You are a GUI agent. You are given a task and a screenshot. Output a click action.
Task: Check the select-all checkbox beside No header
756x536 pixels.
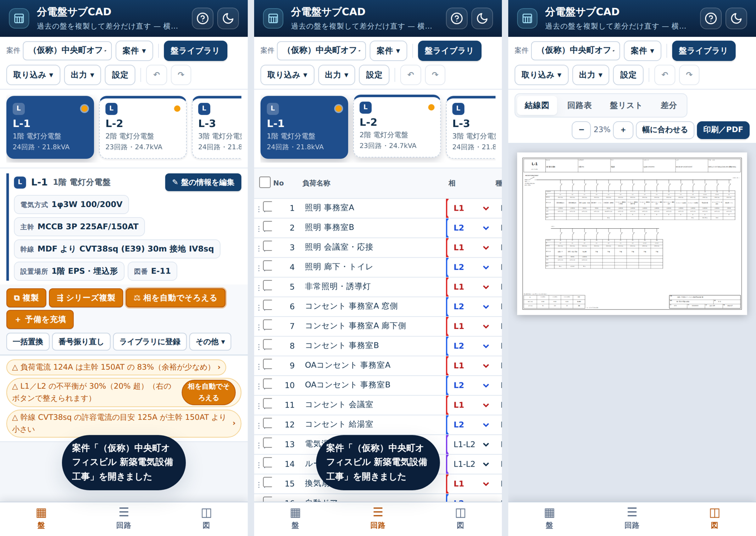265,182
